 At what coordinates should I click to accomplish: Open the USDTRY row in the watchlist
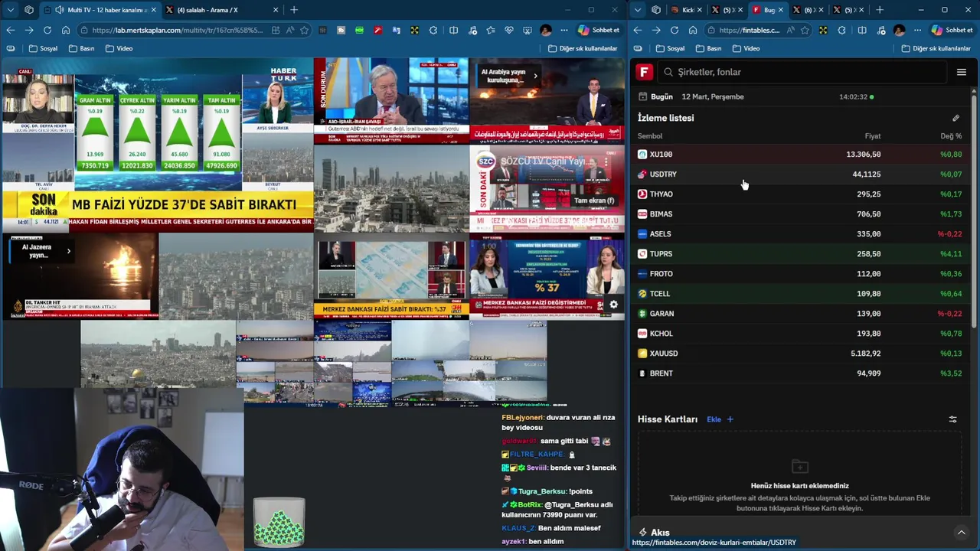coord(799,174)
